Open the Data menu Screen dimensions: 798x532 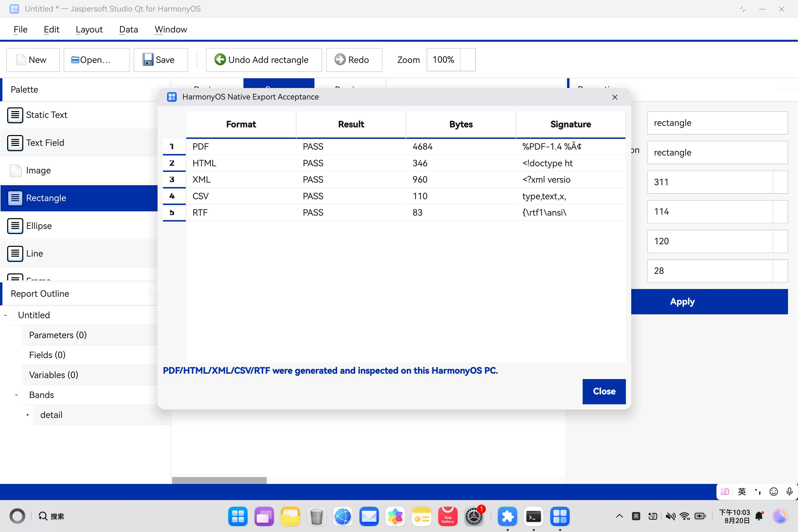coord(129,29)
